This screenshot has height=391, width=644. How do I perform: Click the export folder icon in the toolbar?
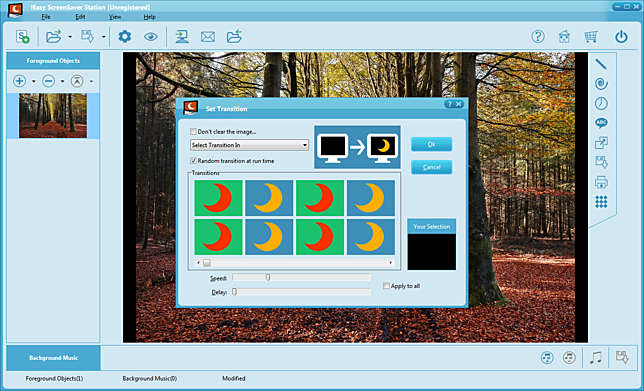tap(234, 37)
